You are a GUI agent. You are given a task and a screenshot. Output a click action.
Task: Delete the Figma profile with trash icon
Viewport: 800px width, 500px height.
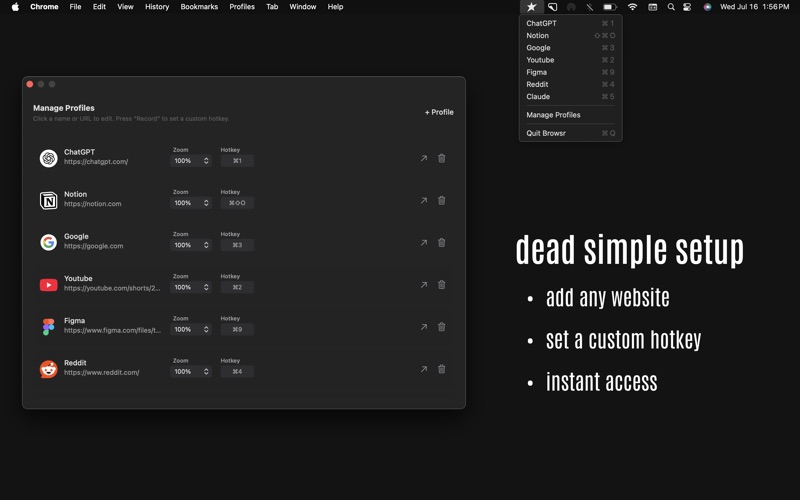[x=442, y=327]
